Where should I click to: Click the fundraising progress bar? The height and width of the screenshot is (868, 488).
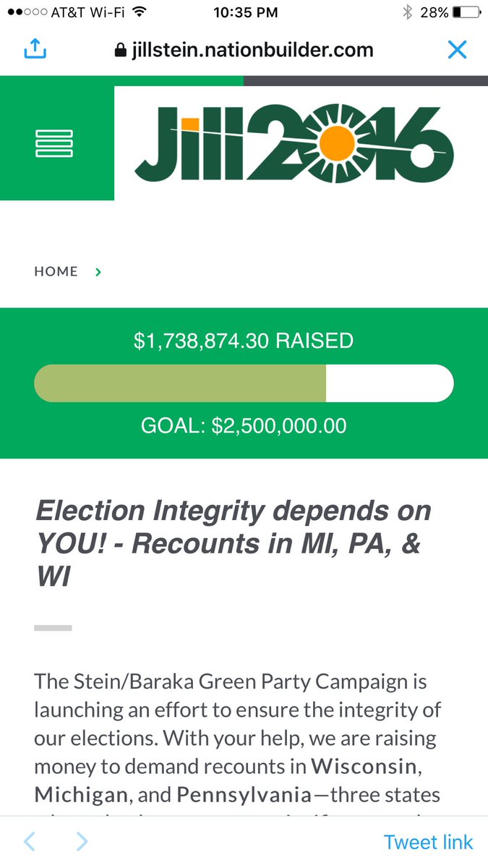(x=244, y=383)
